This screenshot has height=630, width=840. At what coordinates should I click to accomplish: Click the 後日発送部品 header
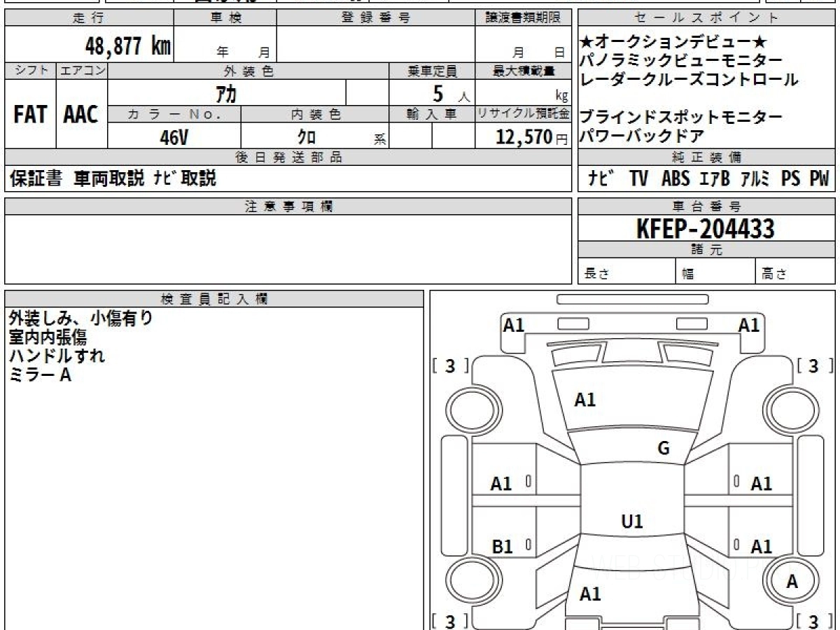click(288, 157)
